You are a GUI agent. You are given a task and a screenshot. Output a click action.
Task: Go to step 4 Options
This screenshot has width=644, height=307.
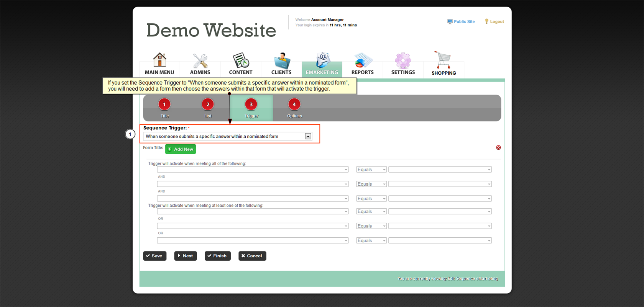[x=294, y=105]
